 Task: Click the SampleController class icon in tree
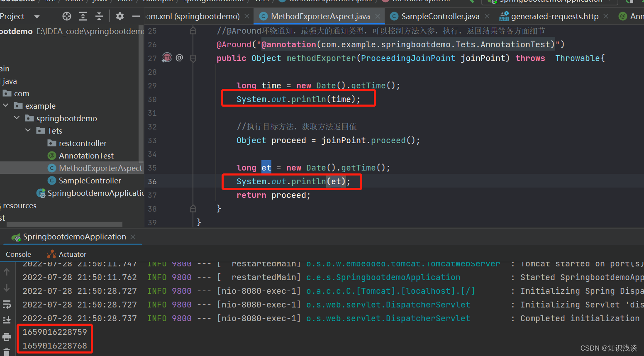pyautogui.click(x=52, y=180)
